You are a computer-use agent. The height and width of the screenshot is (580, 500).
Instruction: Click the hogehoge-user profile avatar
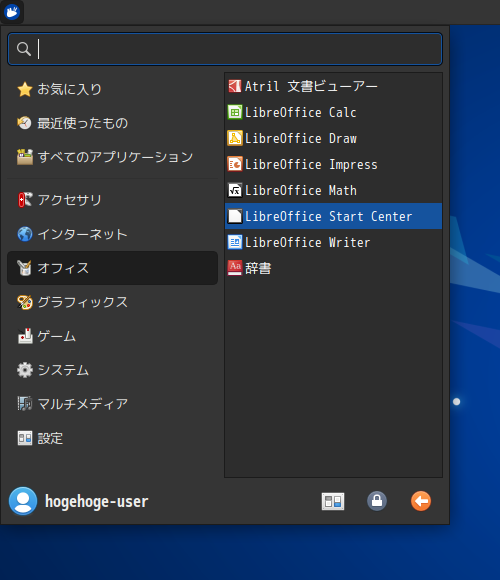click(23, 501)
